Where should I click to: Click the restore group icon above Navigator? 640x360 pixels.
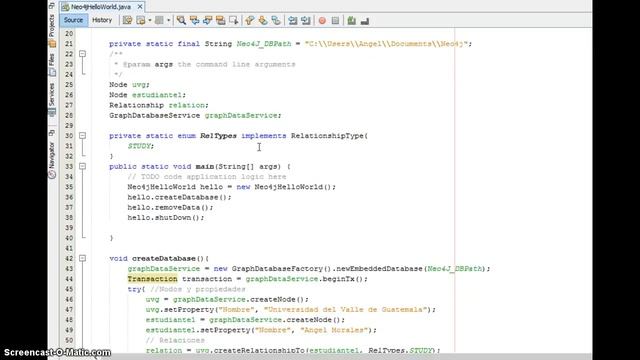point(52,133)
